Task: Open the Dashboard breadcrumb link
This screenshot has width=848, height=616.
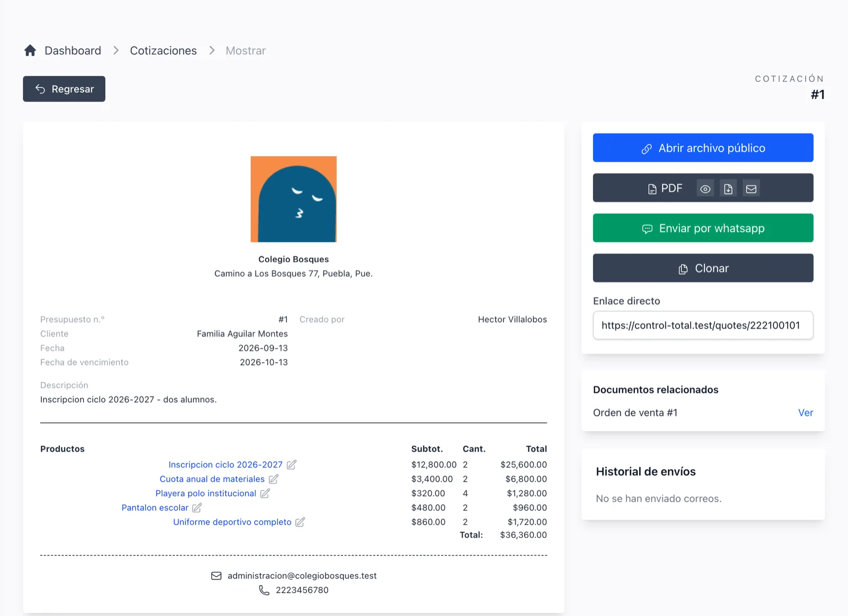Action: click(73, 50)
